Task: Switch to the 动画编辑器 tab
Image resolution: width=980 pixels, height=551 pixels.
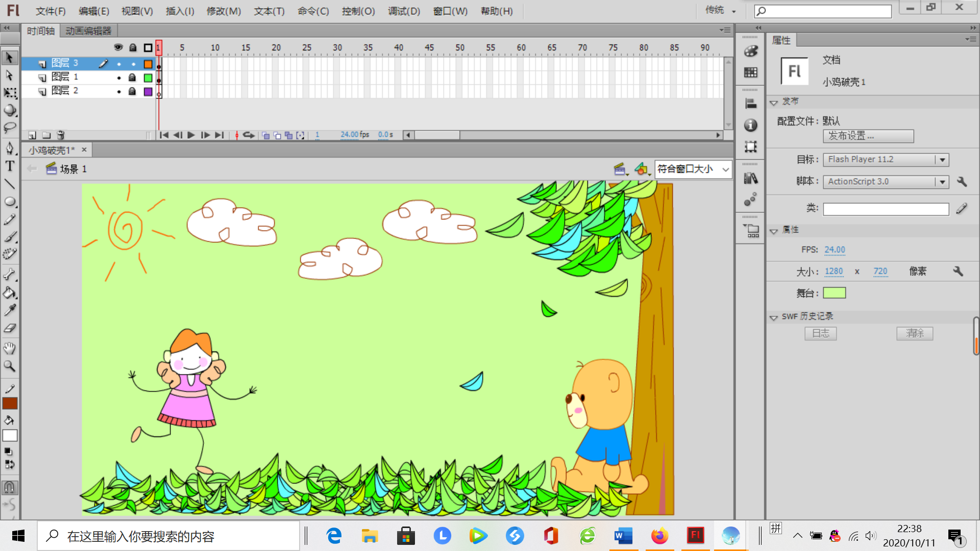Action: (88, 31)
